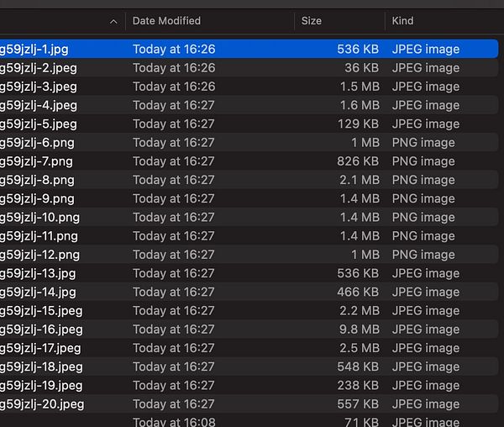This screenshot has width=504, height=427.
Task: Select file g59jzlj-13.jpg
Action: click(x=249, y=273)
